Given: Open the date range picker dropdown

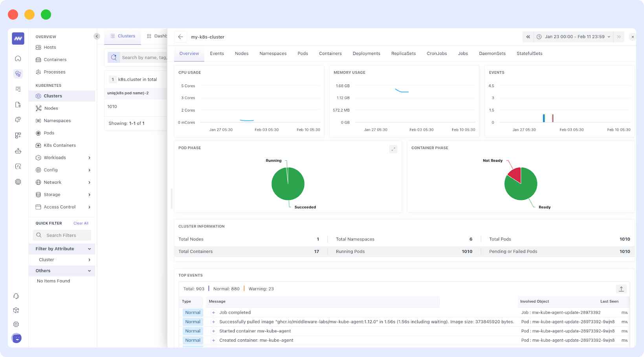Looking at the screenshot, I should pyautogui.click(x=609, y=37).
